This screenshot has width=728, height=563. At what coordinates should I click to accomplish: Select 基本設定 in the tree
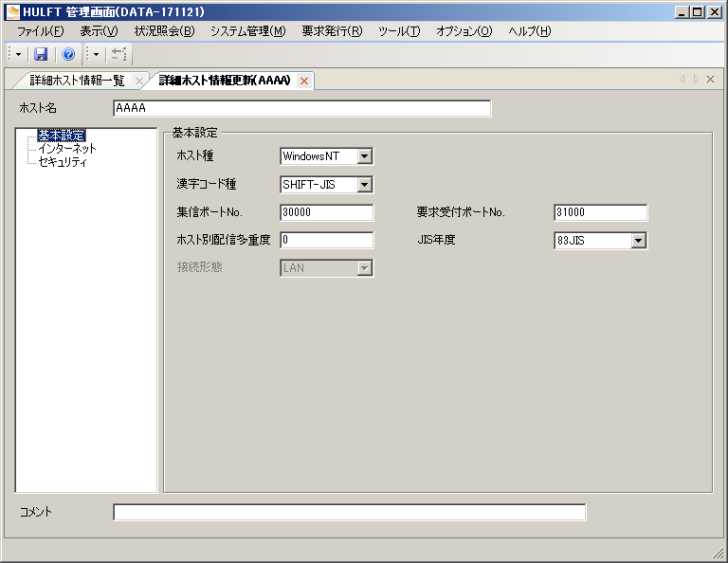62,136
